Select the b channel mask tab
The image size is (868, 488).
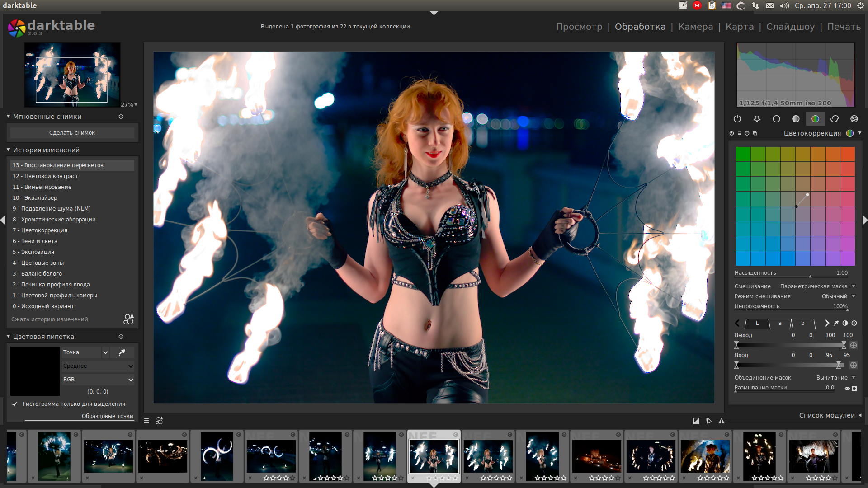click(x=803, y=323)
